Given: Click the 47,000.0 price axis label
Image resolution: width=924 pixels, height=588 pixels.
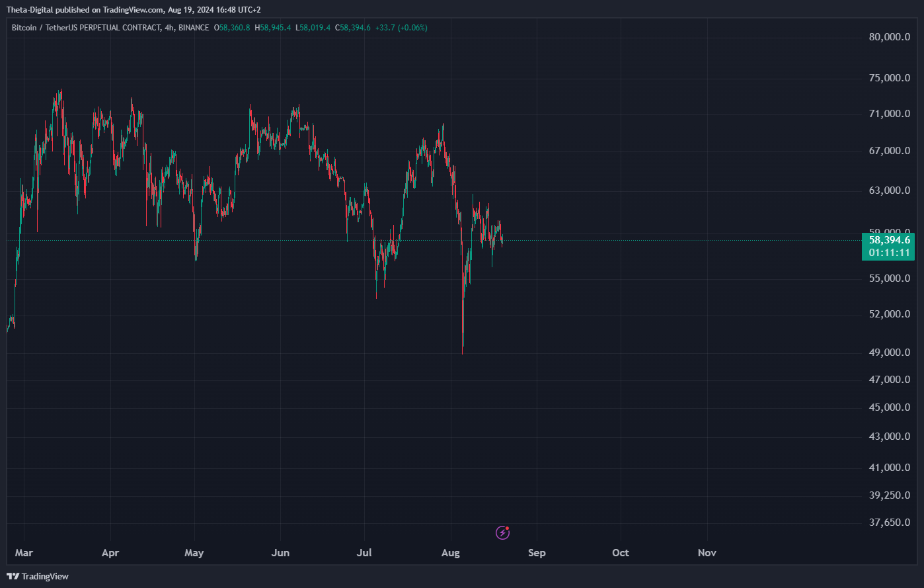Looking at the screenshot, I should pos(889,380).
